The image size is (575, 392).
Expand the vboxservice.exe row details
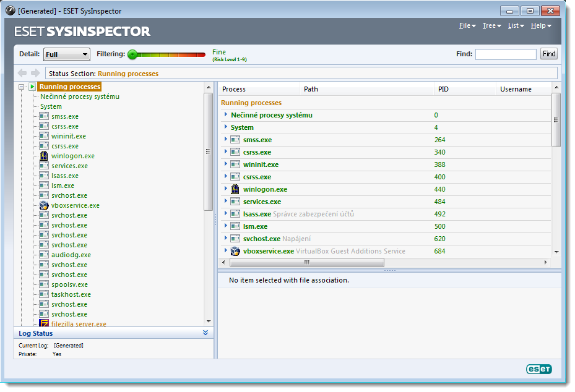tap(225, 251)
